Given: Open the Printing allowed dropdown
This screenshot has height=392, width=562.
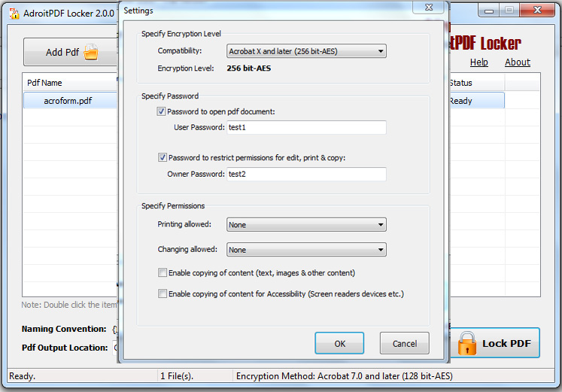Looking at the screenshot, I should [306, 225].
